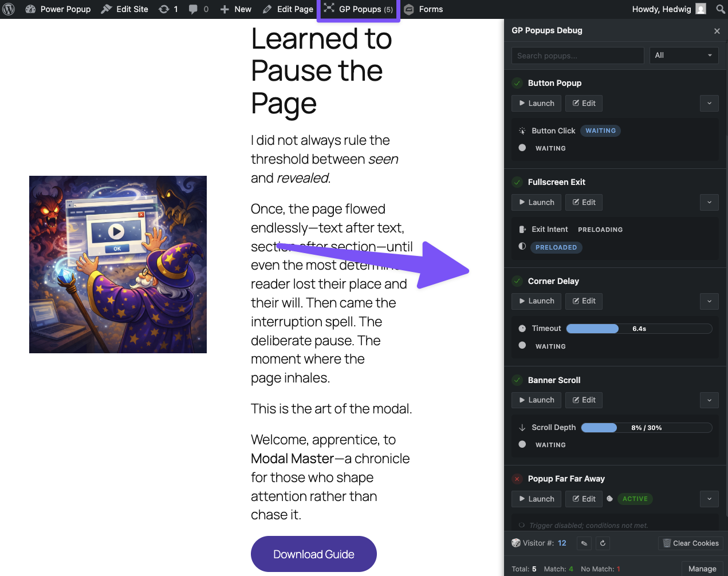Open the admin bar search magnifier

pos(720,9)
